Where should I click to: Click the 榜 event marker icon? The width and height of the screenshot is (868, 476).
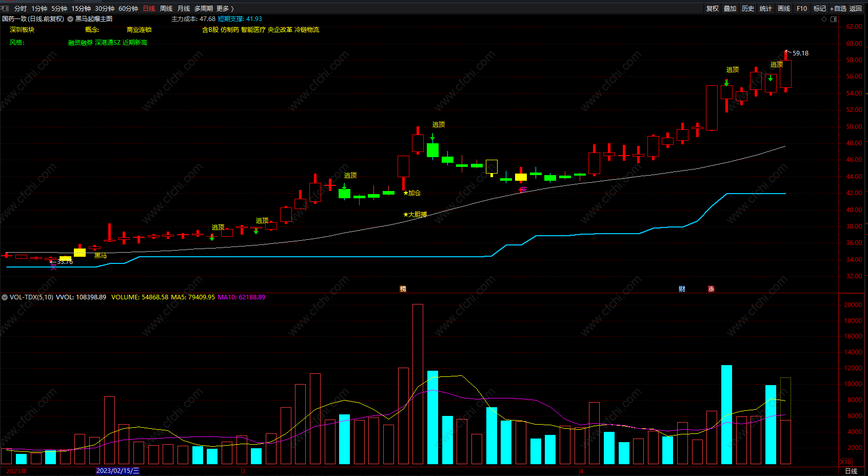click(403, 289)
